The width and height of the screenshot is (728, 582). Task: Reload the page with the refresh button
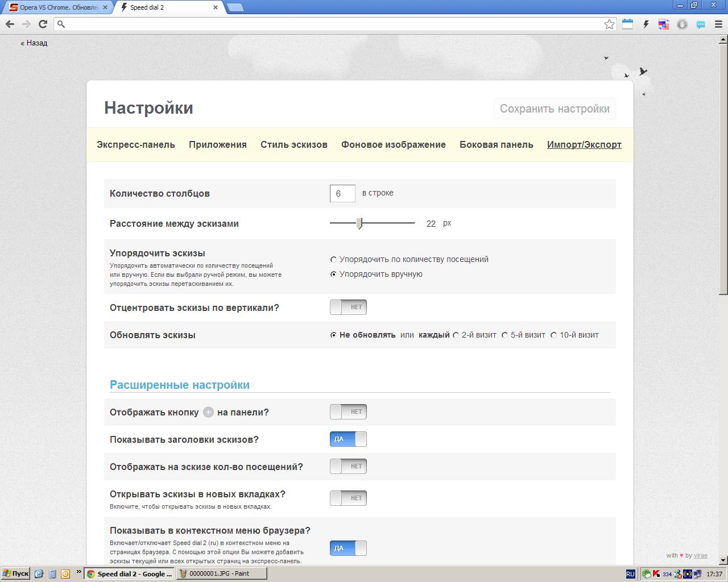point(43,24)
